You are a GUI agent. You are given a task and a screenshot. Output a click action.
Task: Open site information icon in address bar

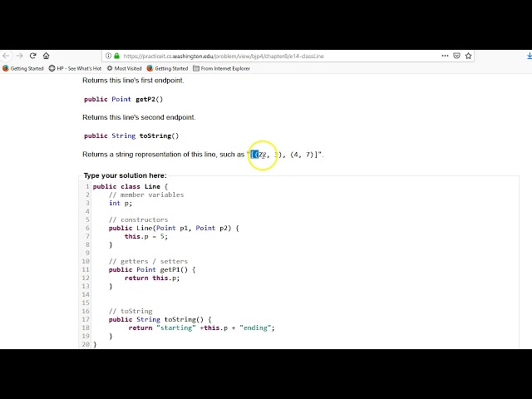[x=108, y=56]
